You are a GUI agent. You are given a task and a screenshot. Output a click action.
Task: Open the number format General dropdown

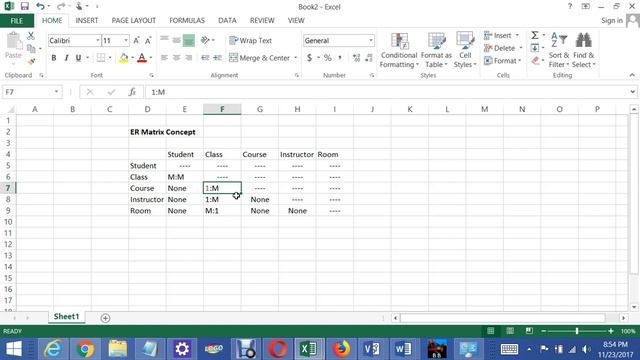click(x=371, y=40)
